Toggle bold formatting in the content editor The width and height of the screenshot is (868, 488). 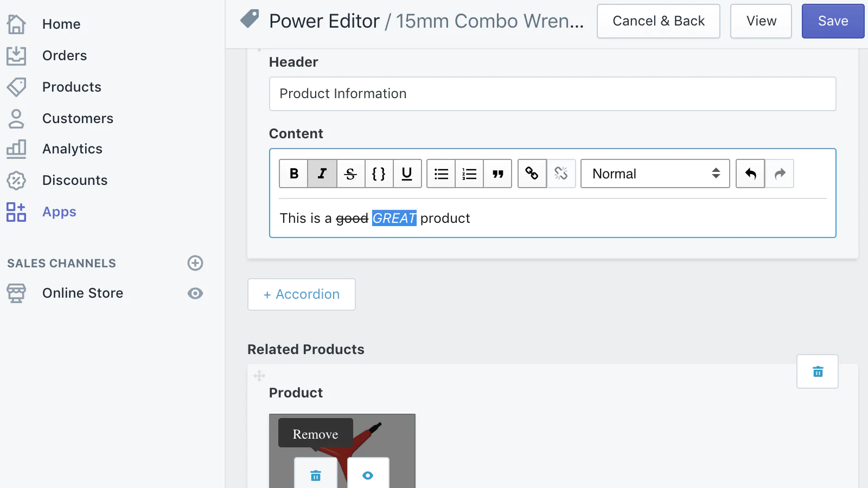293,174
